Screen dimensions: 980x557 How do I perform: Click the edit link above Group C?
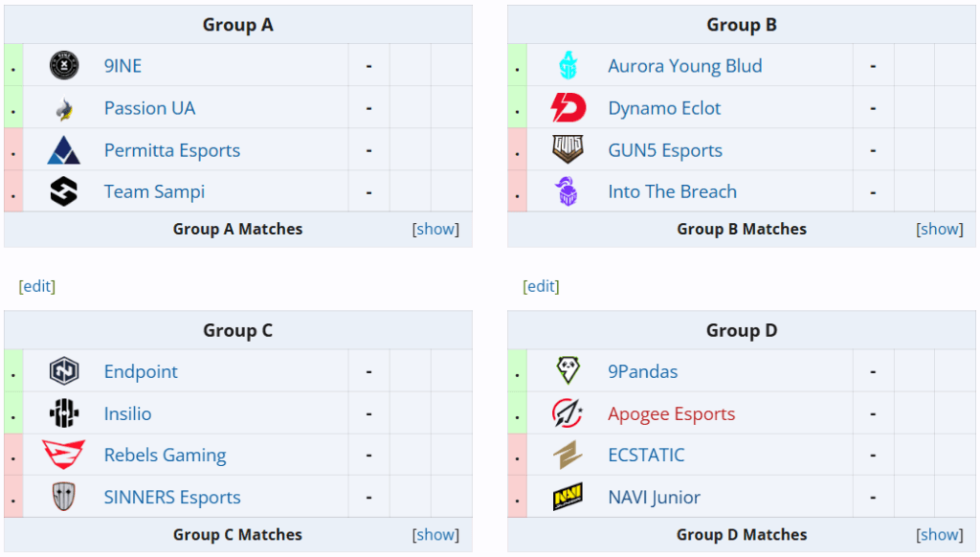[37, 286]
